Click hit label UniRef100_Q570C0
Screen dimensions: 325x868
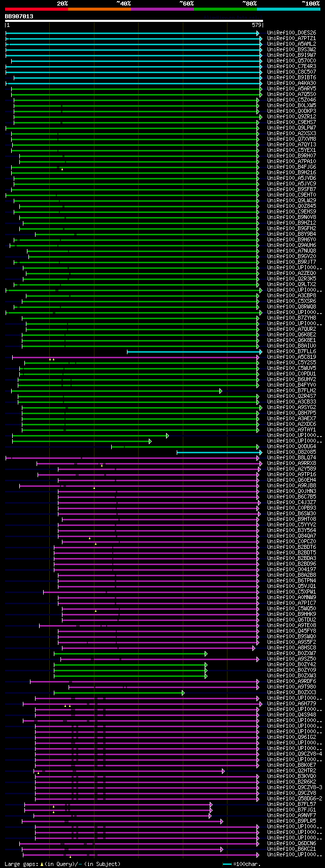[x=291, y=61]
